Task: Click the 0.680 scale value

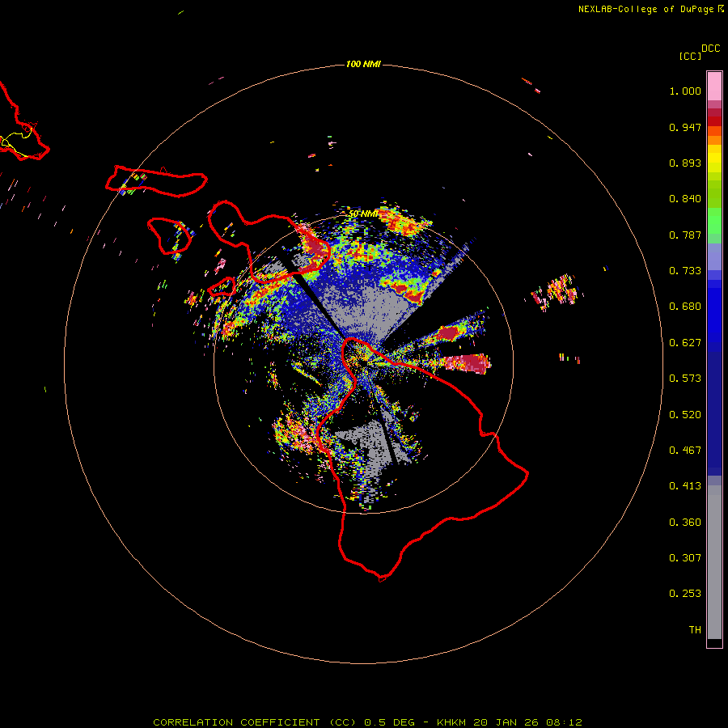Action: [x=685, y=307]
